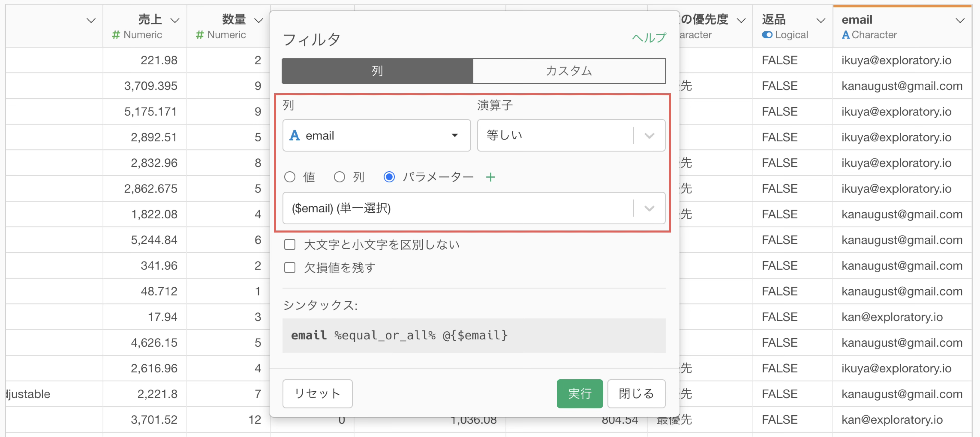Click the hash Numeric icon under 数量 header

(199, 35)
